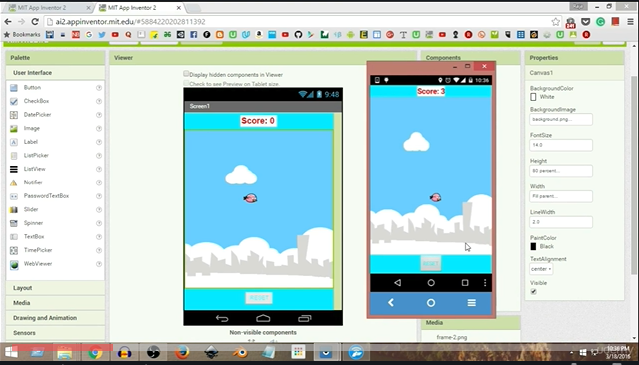Image resolution: width=639 pixels, height=365 pixels.
Task: Select the ListView component icon
Action: 14,169
